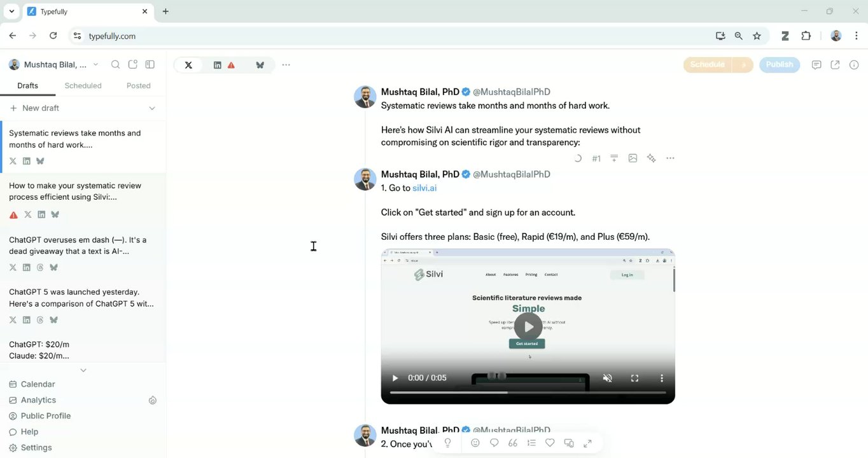The height and width of the screenshot is (458, 868).
Task: Open the more platforms ellipsis menu
Action: click(x=286, y=65)
